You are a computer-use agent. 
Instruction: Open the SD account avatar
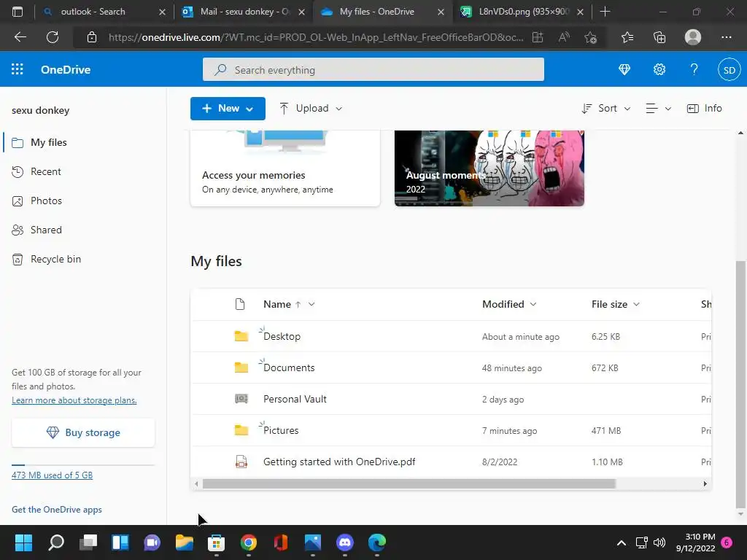coord(729,70)
